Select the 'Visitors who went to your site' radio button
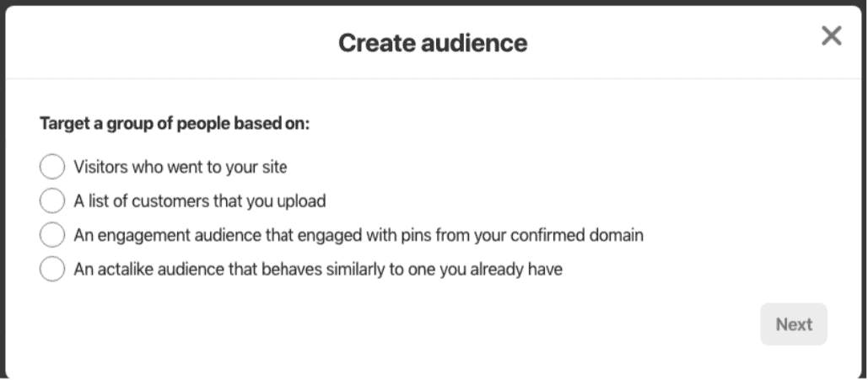The width and height of the screenshot is (868, 380). tap(52, 167)
